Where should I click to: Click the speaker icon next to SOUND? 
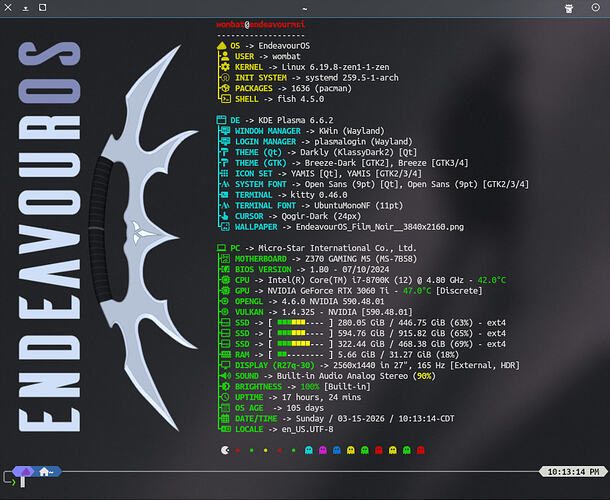(226, 376)
